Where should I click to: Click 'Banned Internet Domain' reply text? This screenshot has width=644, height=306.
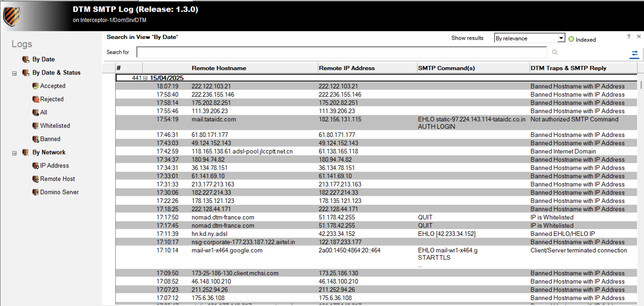coord(563,151)
